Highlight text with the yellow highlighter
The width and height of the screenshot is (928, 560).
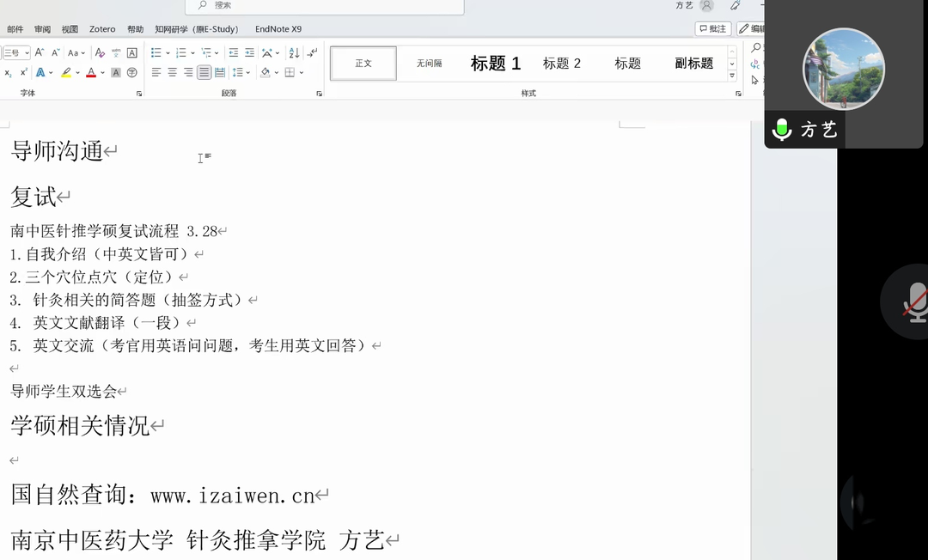65,72
